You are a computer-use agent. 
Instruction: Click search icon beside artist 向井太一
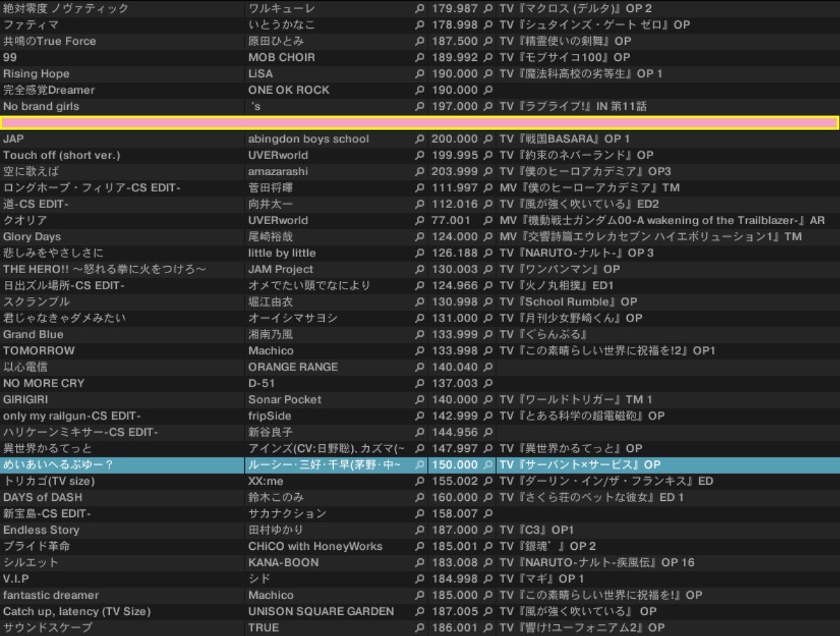click(419, 204)
